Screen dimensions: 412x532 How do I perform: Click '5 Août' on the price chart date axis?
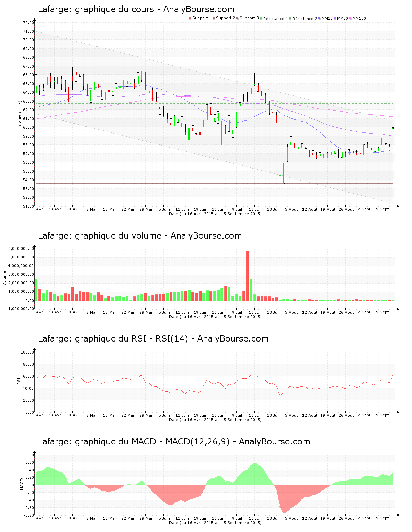pos(291,209)
